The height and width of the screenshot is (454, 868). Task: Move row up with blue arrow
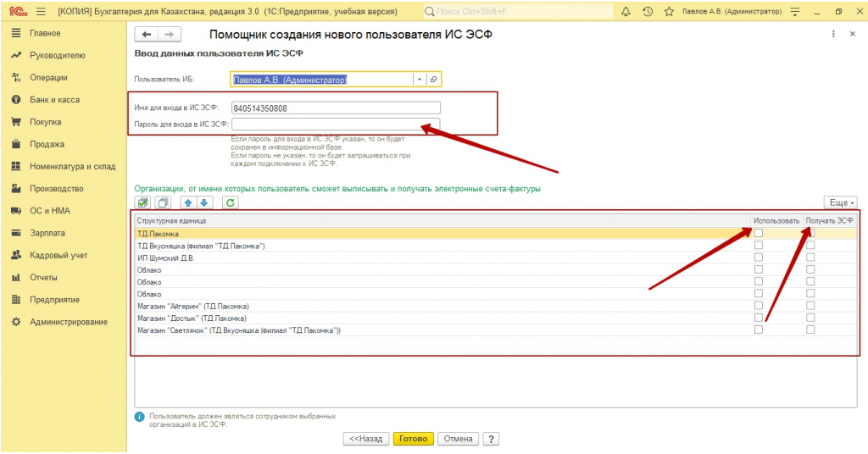coord(189,202)
